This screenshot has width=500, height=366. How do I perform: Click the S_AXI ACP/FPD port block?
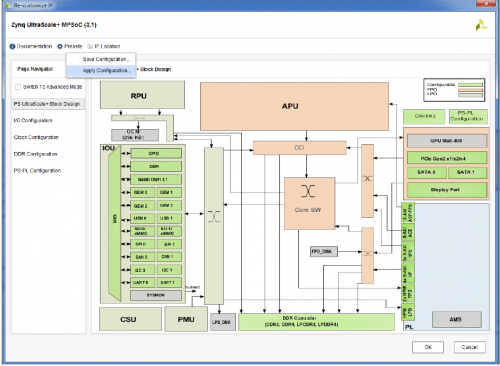pos(408,212)
